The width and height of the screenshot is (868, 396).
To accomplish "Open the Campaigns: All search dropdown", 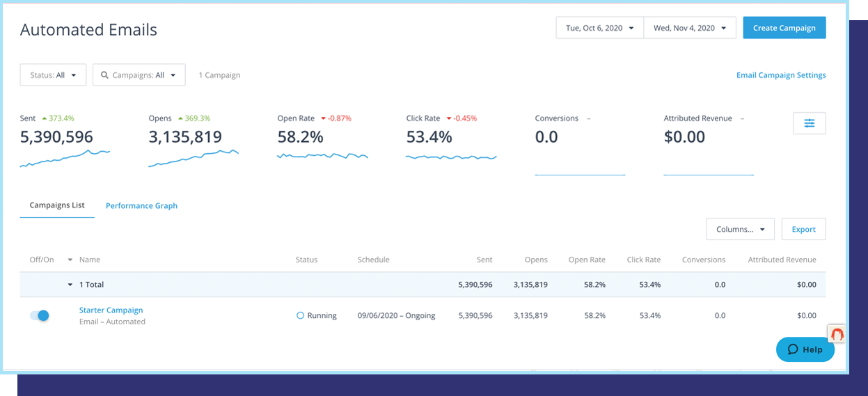I will click(x=139, y=75).
